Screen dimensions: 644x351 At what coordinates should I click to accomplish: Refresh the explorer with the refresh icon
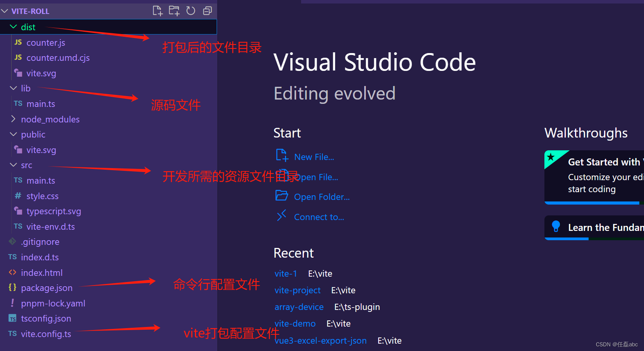191,11
